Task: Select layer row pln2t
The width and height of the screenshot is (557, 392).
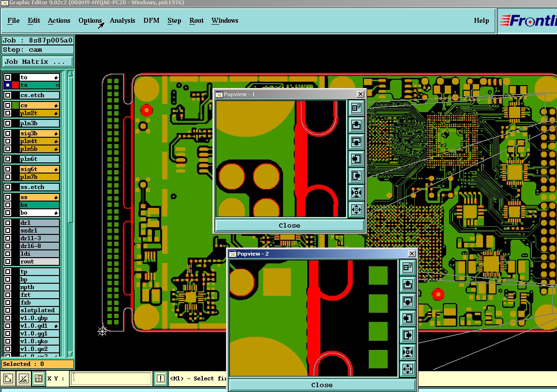Action: 39,113
